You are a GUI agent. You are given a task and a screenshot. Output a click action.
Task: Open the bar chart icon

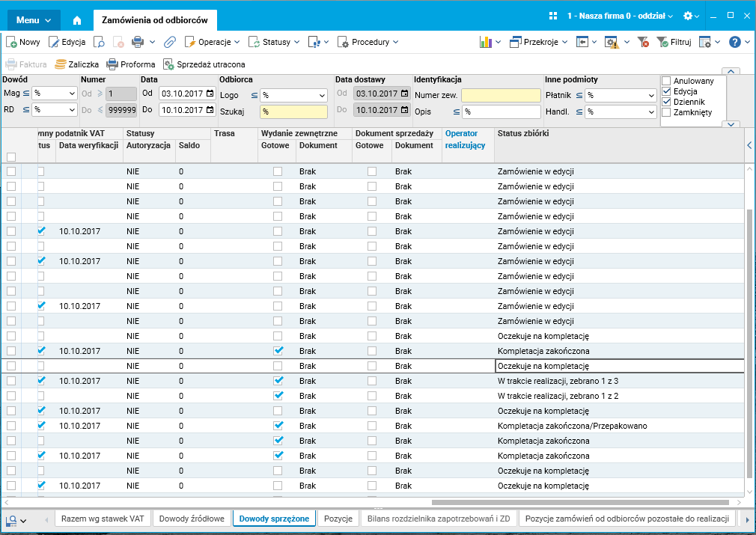[x=485, y=43]
